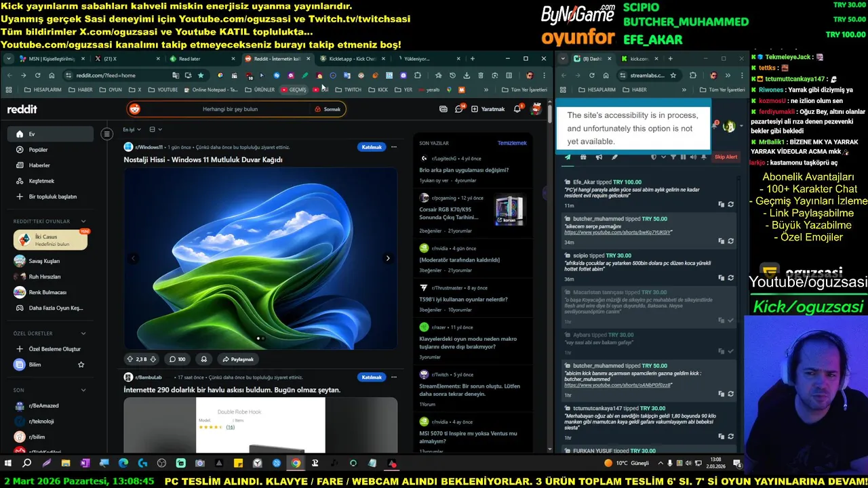Viewport: 868px width, 488px height.
Task: Open options menu of BambuLab post
Action: click(x=394, y=377)
